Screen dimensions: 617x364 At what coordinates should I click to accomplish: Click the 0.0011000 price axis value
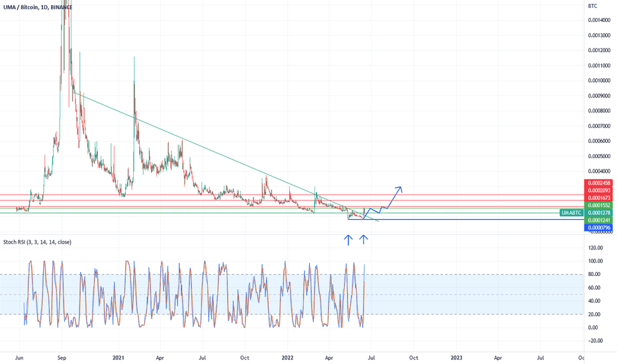[599, 66]
